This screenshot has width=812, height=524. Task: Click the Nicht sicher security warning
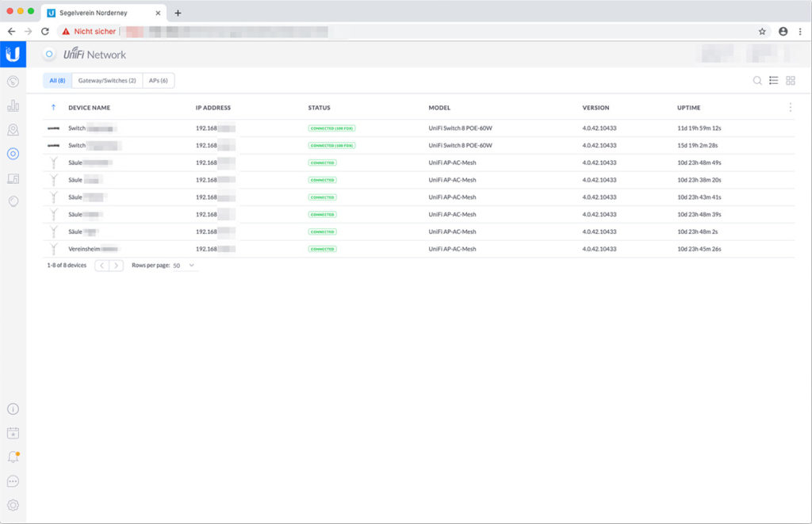[89, 32]
